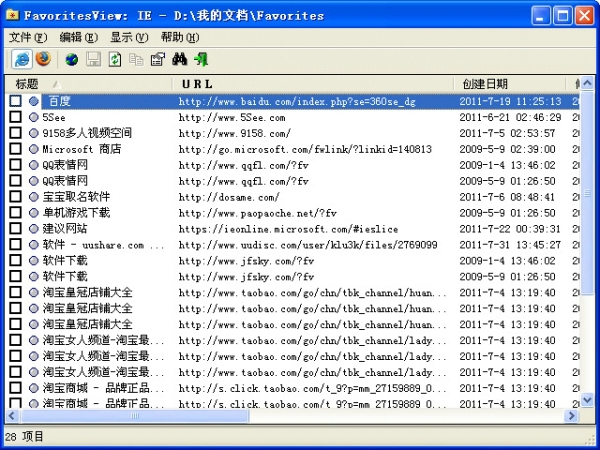Viewport: 600px width, 450px height.
Task: Check the 百度 row checkbox
Action: [15, 101]
